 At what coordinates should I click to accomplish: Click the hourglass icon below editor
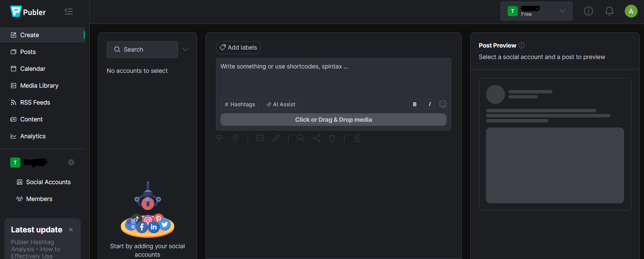357,138
